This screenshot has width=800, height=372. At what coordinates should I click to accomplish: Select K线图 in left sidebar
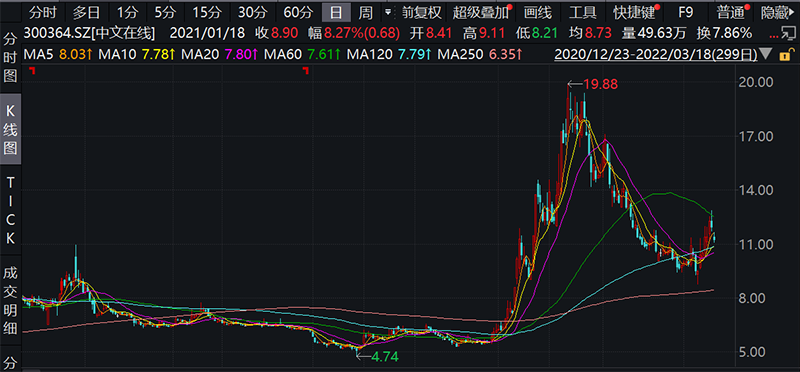[x=10, y=129]
